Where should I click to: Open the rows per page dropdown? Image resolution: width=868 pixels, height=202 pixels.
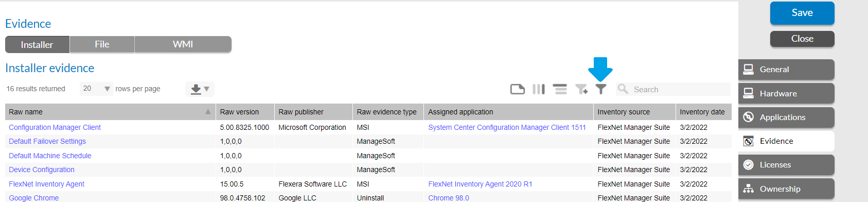click(96, 89)
